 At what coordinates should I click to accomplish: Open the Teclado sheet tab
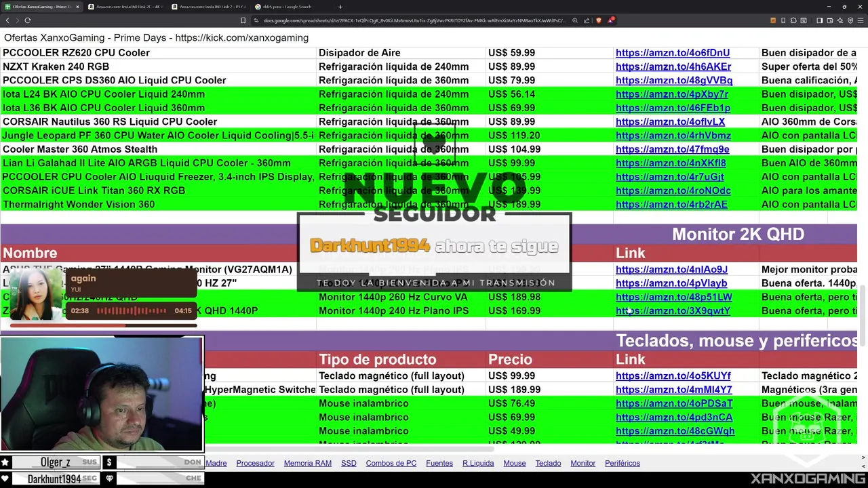pyautogui.click(x=548, y=464)
